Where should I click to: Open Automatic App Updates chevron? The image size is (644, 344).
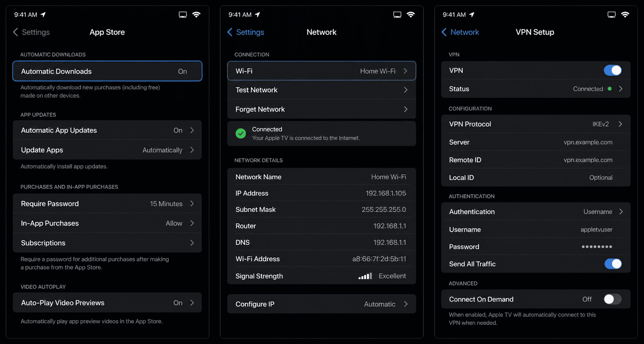pyautogui.click(x=192, y=130)
